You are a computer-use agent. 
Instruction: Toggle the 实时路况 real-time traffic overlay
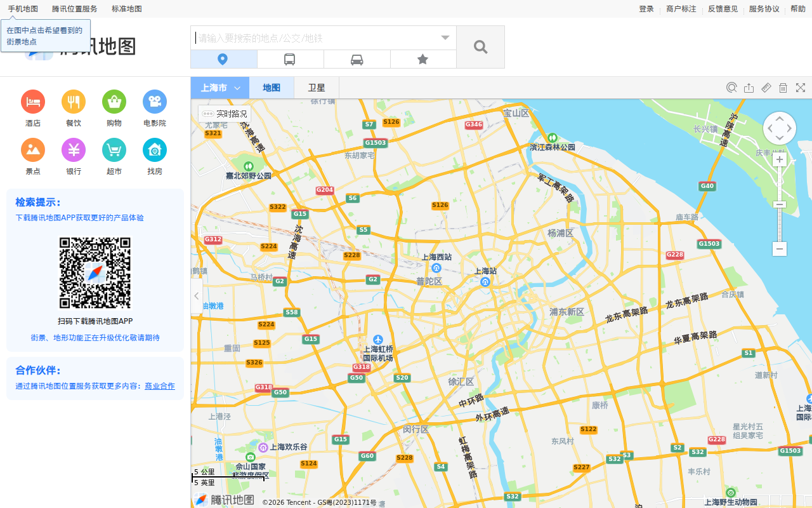click(225, 113)
